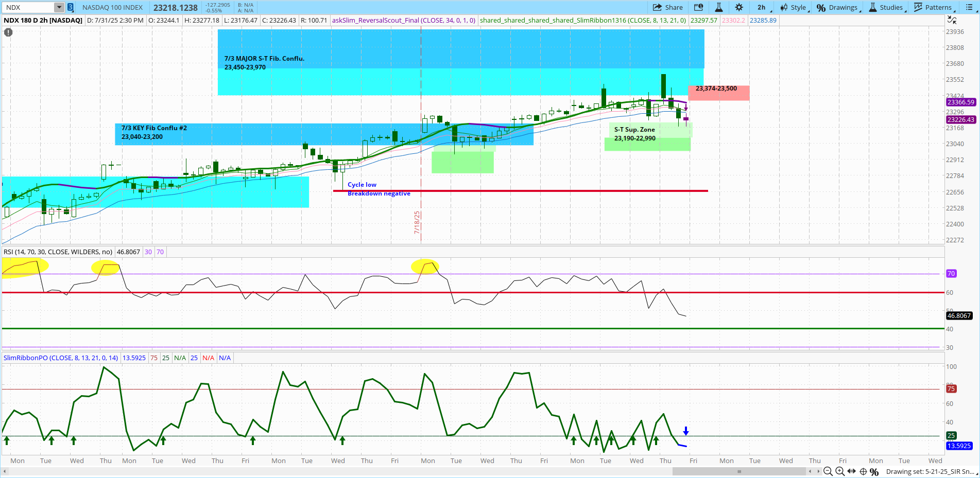Click the camera snapshot icon near Share
Image resolution: width=980 pixels, height=478 pixels.
tap(698, 7)
